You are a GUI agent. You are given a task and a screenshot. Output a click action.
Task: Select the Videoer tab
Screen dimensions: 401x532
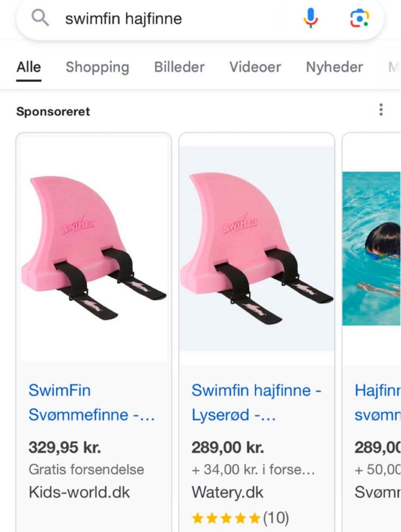(x=255, y=67)
